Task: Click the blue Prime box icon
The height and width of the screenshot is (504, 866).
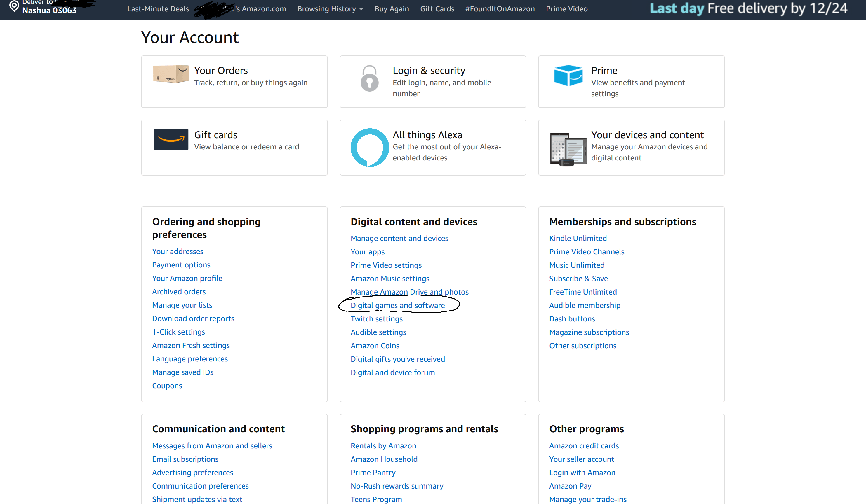Action: click(x=568, y=75)
